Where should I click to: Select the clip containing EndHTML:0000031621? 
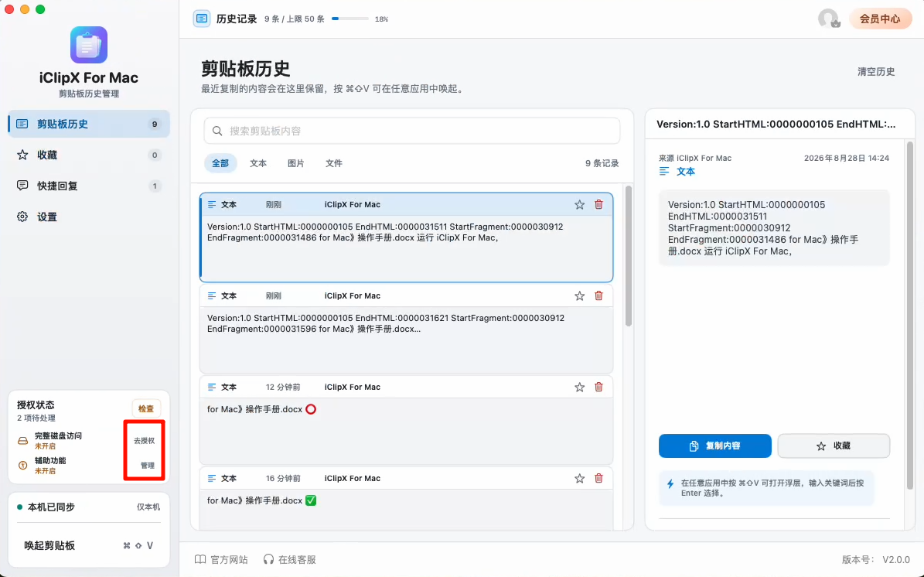pos(407,329)
